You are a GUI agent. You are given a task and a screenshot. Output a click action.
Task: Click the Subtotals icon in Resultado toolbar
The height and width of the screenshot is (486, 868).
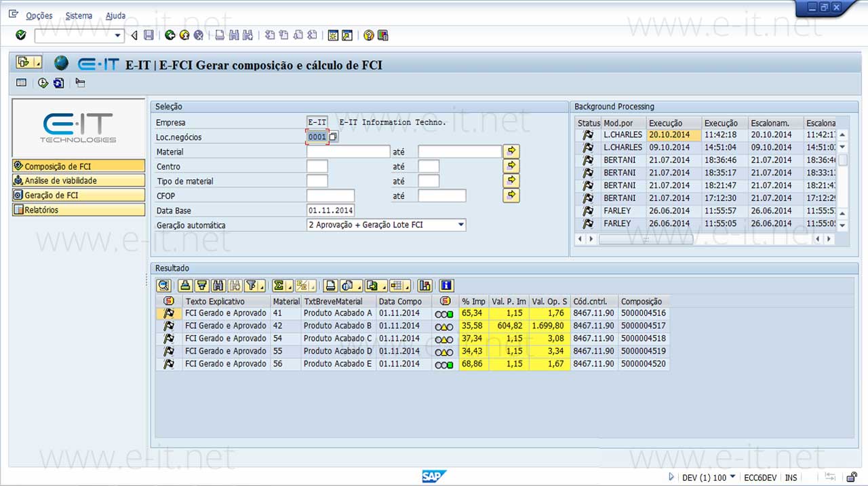click(306, 286)
